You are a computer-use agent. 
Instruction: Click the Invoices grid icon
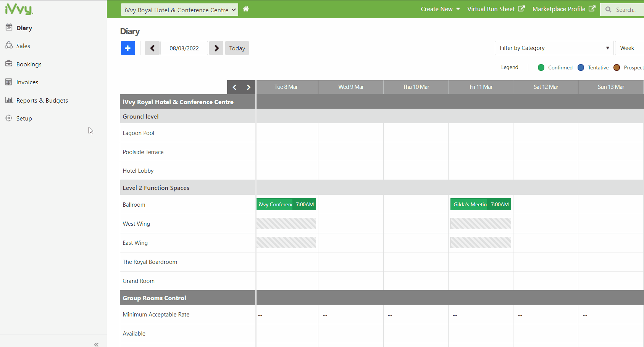point(9,82)
